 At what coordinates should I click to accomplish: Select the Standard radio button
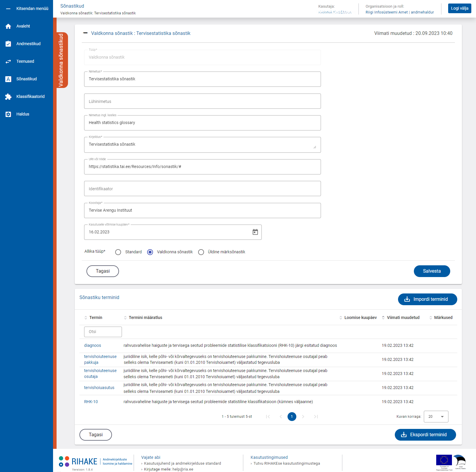(x=118, y=252)
